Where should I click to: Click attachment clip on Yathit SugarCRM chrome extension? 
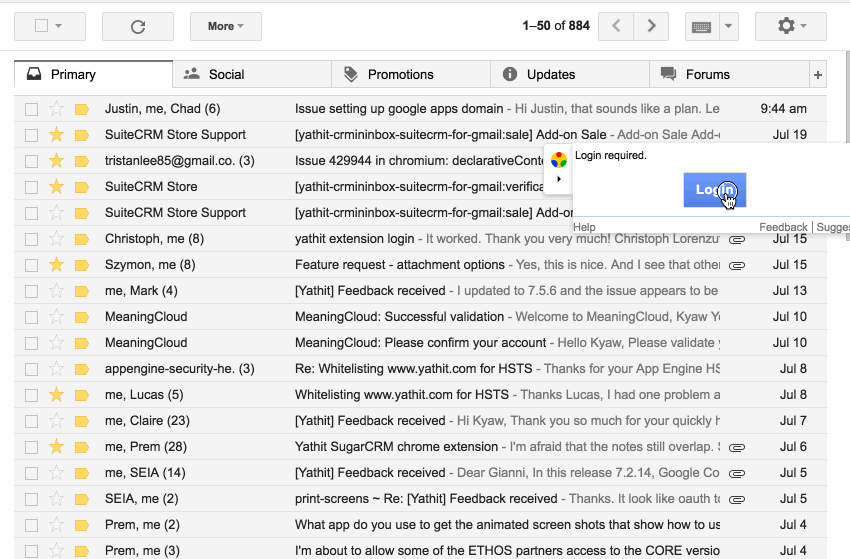737,447
